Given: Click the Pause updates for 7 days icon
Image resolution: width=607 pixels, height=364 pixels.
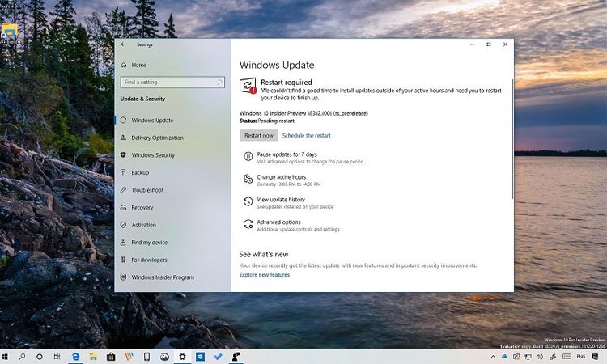Looking at the screenshot, I should pos(248,157).
